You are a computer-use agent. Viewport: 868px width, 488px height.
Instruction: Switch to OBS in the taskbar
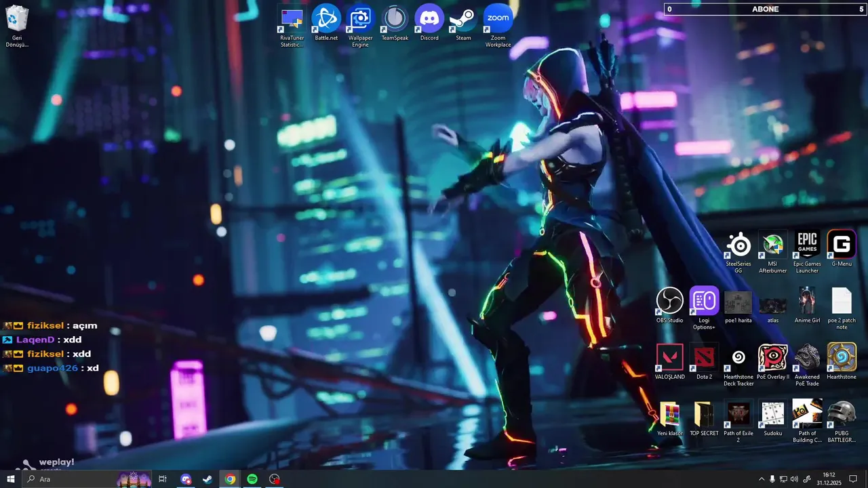(274, 479)
